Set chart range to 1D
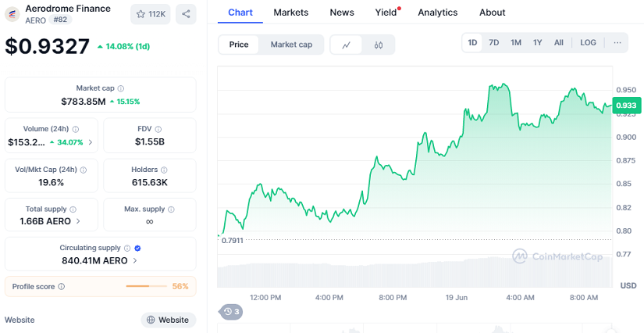This screenshot has height=333, width=644. [472, 43]
